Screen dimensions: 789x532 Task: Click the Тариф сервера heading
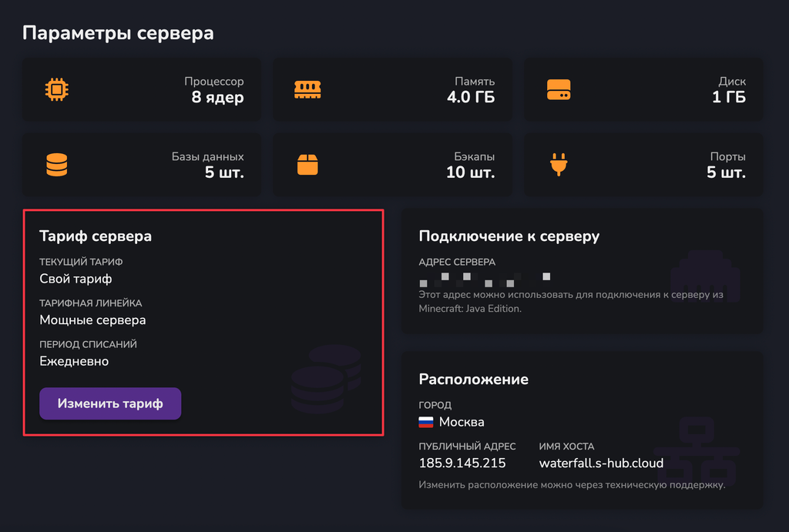pyautogui.click(x=96, y=236)
